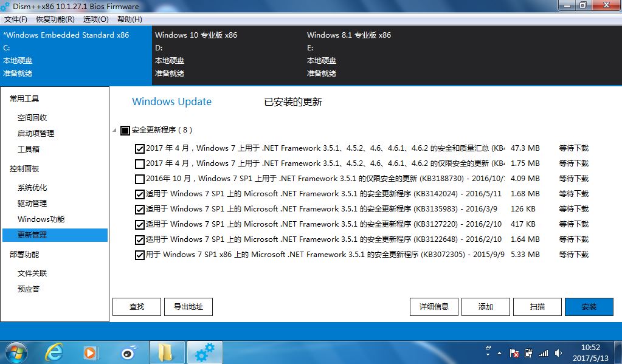
Task: Select the Windows 8.1 专业版 x86 image
Action: (379, 55)
